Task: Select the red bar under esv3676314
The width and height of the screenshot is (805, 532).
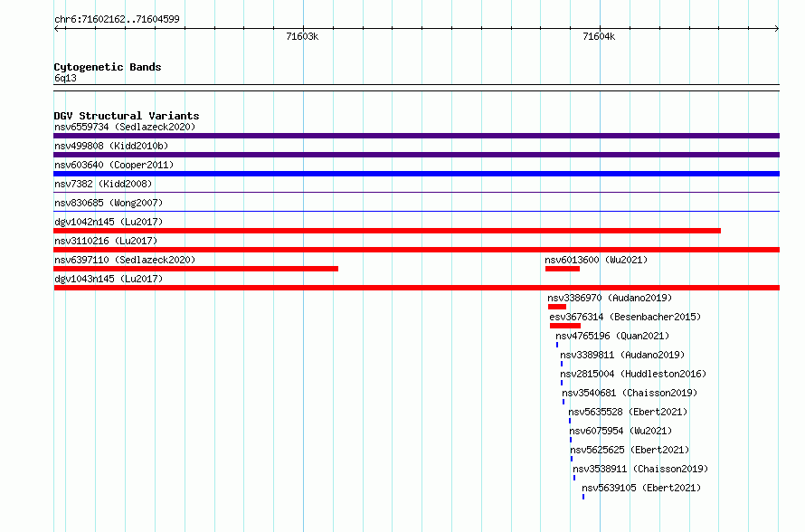Action: point(565,326)
